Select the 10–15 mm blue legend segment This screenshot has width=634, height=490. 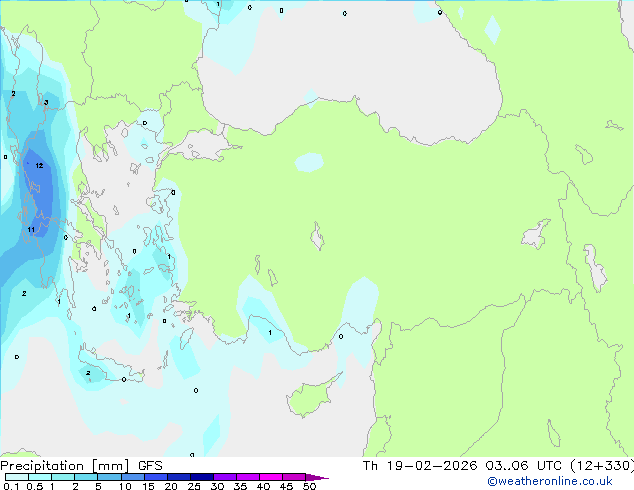coord(133,477)
